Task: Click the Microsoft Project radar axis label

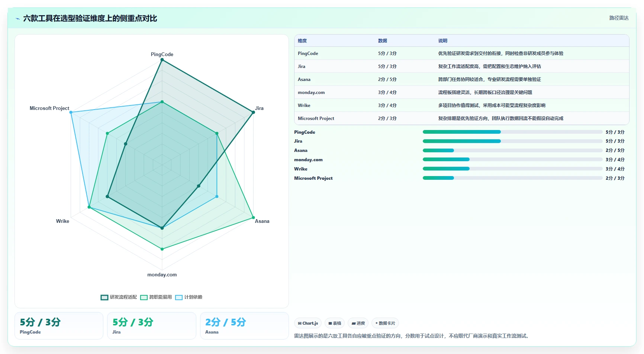Action: coord(49,108)
